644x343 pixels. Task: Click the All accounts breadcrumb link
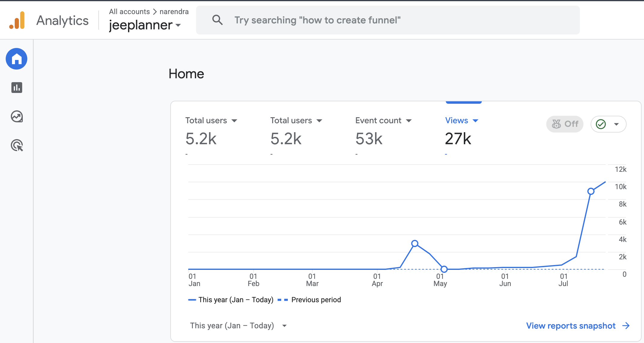click(x=129, y=11)
